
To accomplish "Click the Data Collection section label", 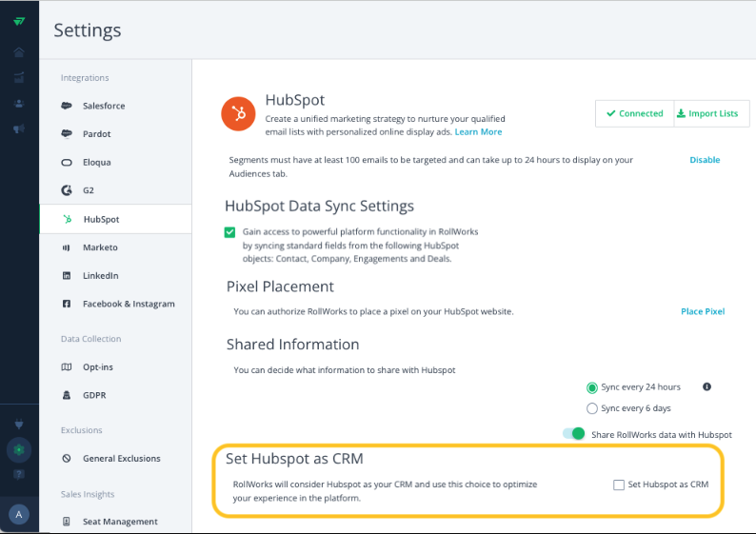I will (x=91, y=339).
